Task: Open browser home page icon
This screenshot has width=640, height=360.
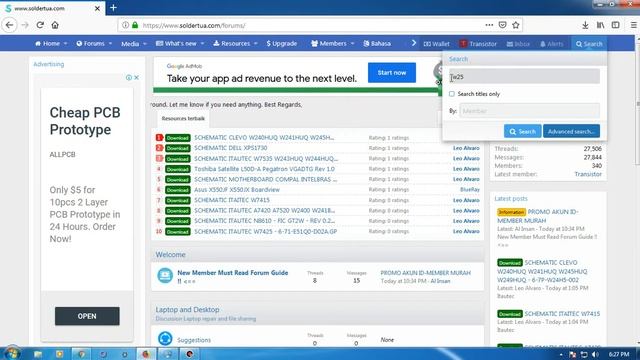Action: point(55,25)
